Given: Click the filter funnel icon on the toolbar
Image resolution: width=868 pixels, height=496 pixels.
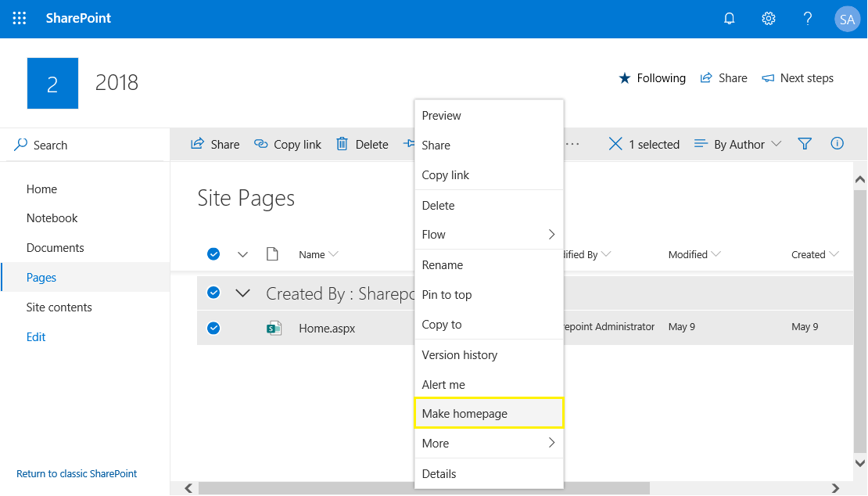Looking at the screenshot, I should coord(805,144).
